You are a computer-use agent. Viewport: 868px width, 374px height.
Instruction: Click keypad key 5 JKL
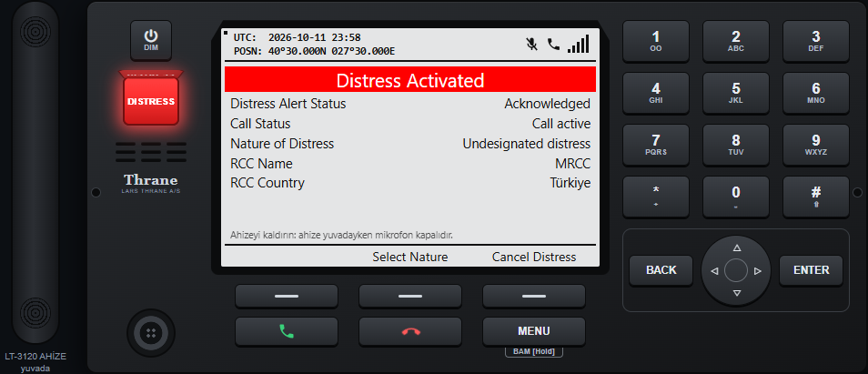tap(736, 93)
